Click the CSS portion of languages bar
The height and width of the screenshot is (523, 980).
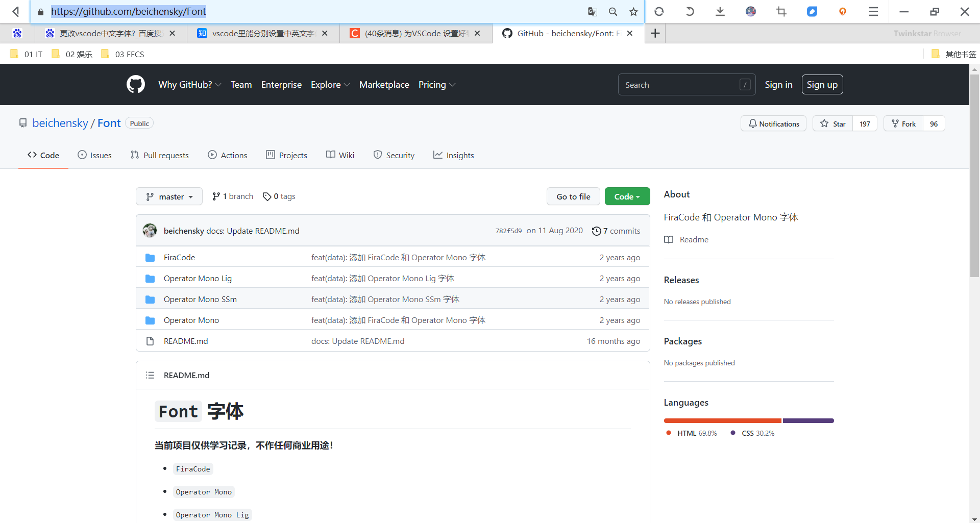(808, 421)
